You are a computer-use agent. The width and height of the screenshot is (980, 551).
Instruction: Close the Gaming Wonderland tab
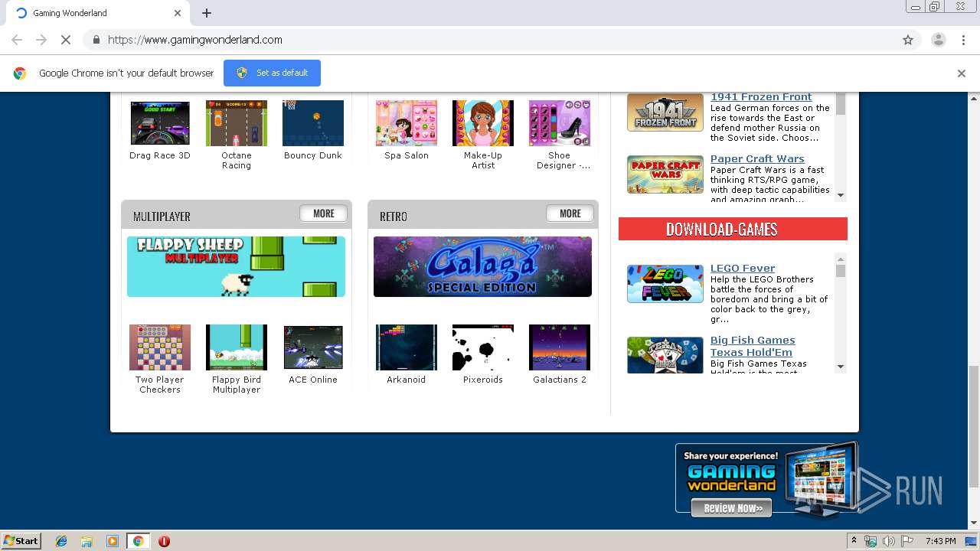click(178, 13)
